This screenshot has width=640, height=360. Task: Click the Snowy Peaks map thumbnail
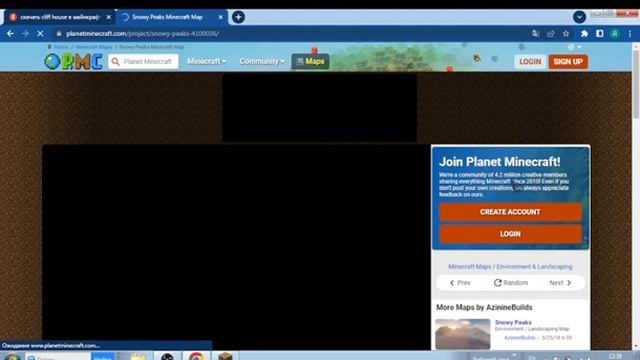tap(463, 334)
